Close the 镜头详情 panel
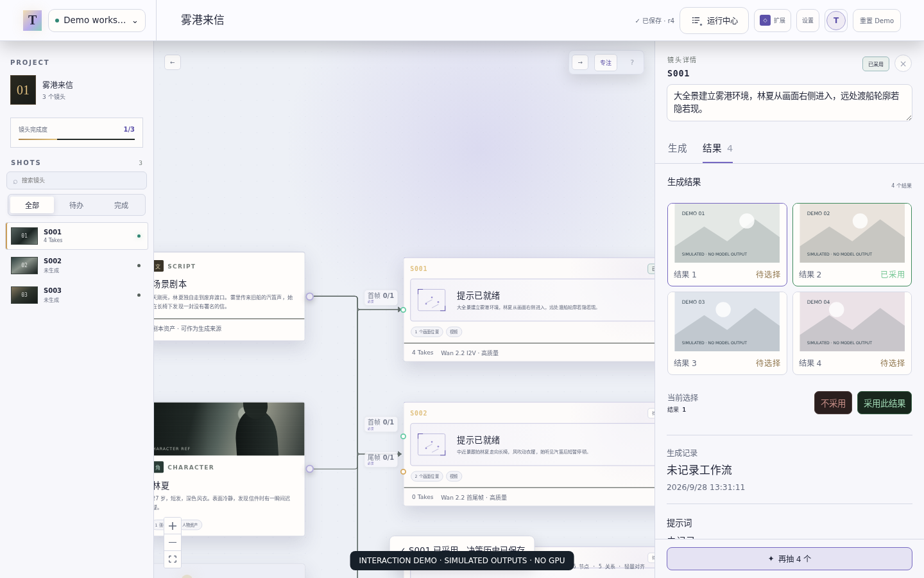 click(903, 64)
